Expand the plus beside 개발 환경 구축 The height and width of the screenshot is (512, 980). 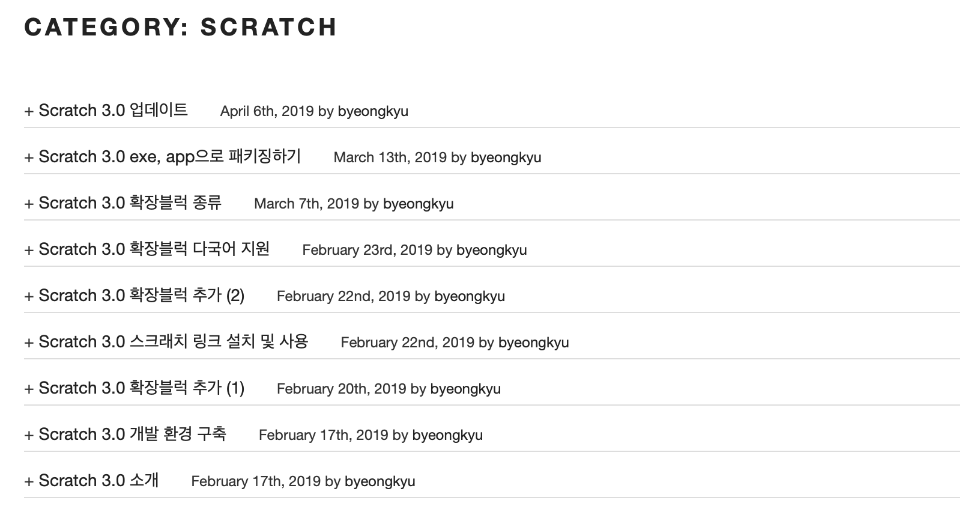pyautogui.click(x=29, y=436)
